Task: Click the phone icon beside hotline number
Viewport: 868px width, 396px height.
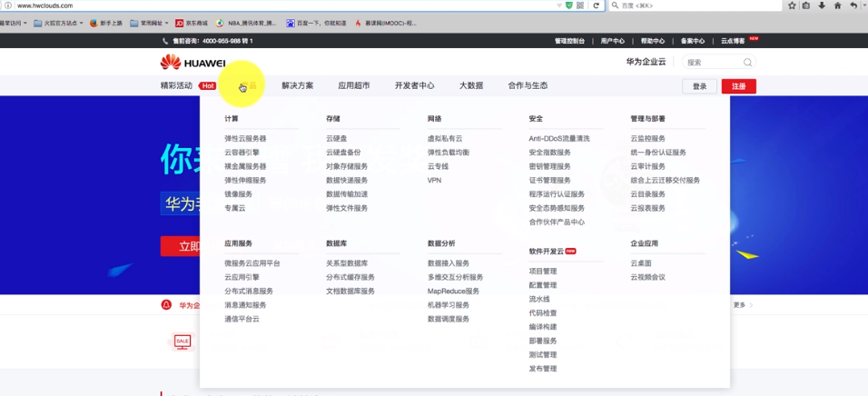Action: coord(165,41)
